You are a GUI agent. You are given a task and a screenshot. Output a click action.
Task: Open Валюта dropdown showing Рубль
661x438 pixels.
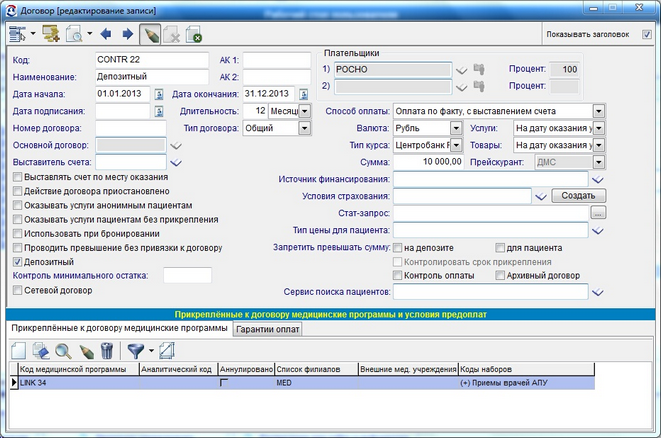tap(456, 128)
